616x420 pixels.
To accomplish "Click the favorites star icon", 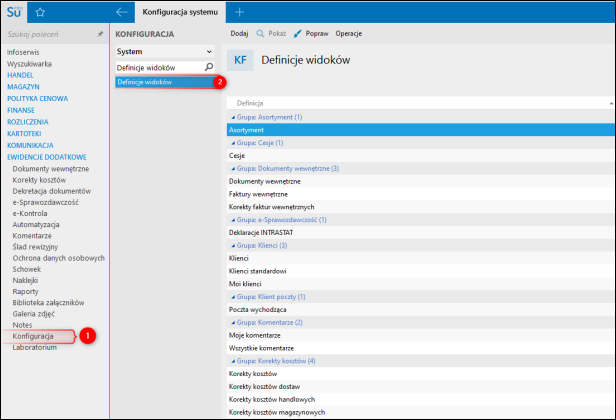I will [x=41, y=12].
